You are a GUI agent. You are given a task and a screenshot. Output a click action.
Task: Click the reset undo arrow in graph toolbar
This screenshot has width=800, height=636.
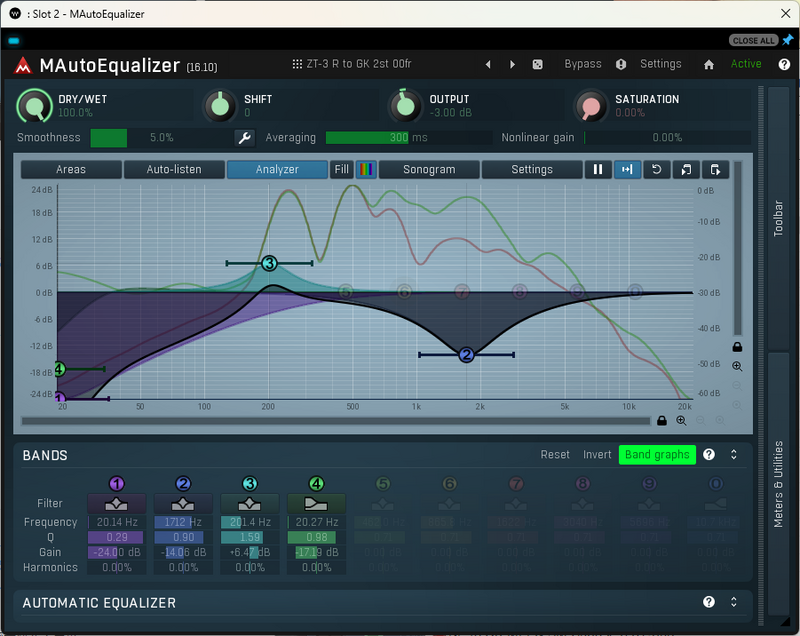coord(657,169)
